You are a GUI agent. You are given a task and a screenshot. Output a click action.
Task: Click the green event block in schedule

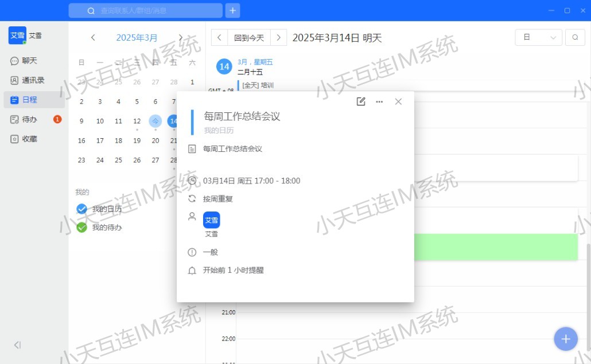495,247
